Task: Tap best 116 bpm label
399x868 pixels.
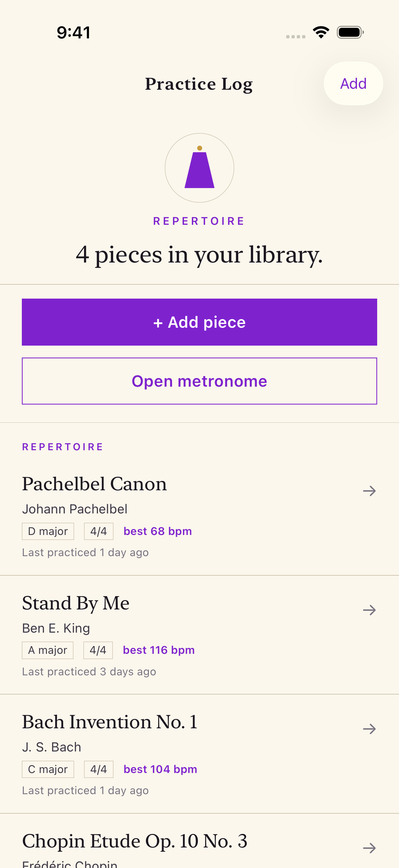Action: click(158, 650)
